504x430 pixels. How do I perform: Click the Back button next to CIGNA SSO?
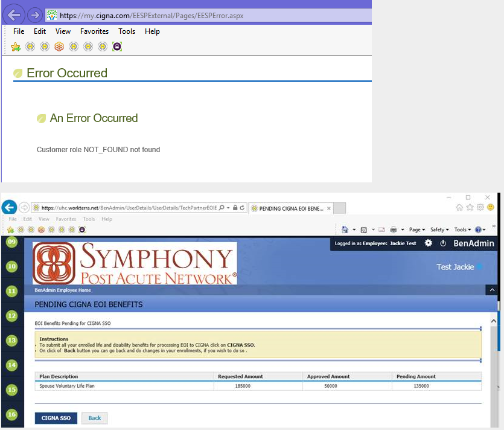(95, 418)
